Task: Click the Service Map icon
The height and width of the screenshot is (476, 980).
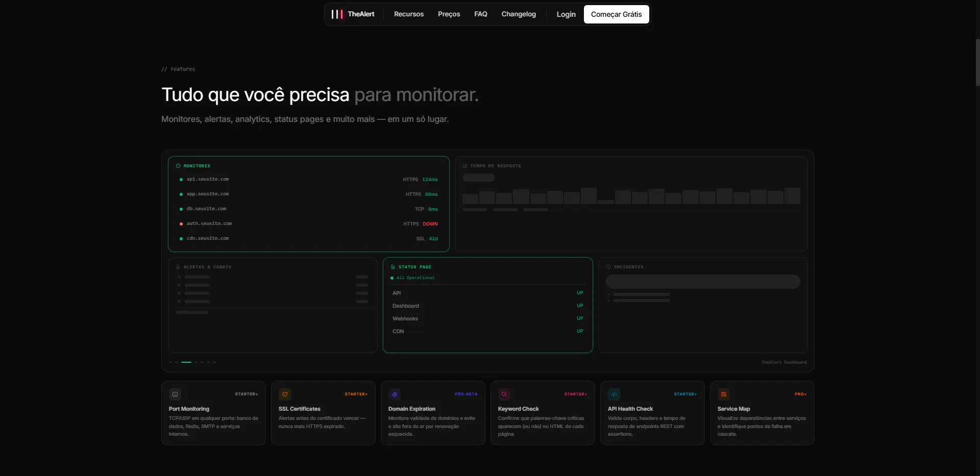Action: click(724, 394)
